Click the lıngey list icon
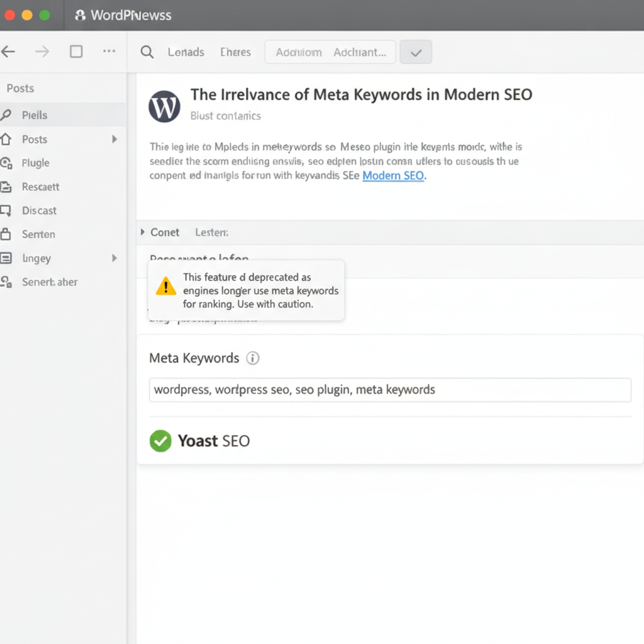Screen dimensions: 644x644 6,258
